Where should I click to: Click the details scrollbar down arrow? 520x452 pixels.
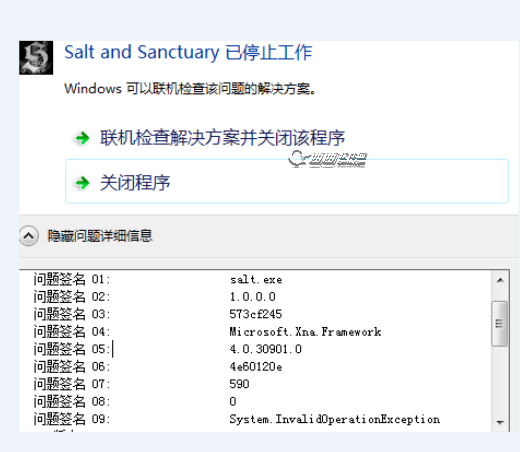pos(500,422)
